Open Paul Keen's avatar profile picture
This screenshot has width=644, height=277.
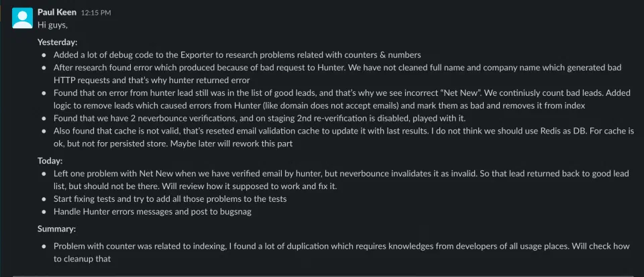[x=22, y=19]
